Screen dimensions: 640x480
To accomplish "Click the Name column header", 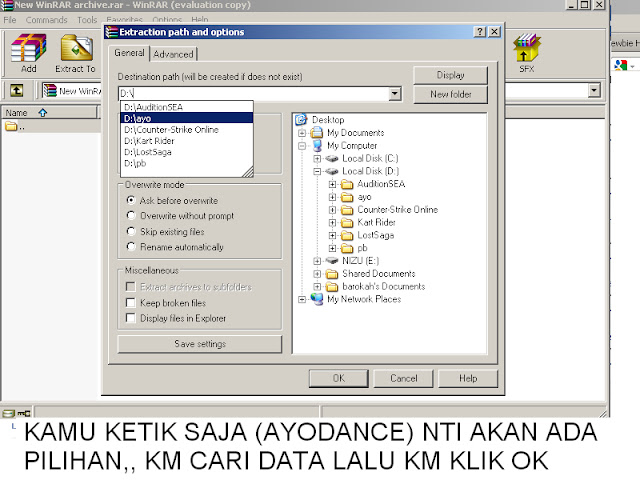I will pyautogui.click(x=50, y=113).
